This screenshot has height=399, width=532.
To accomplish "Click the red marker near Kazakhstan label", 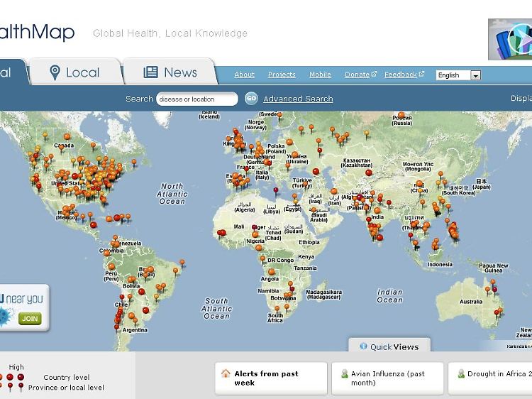I will click(x=369, y=173).
